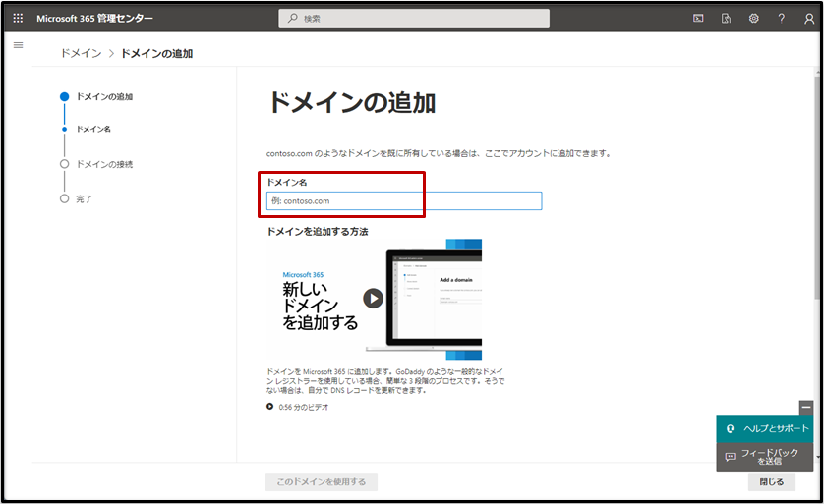Play the 新しいドメインを追加する video
This screenshot has height=504, width=824.
click(x=373, y=299)
